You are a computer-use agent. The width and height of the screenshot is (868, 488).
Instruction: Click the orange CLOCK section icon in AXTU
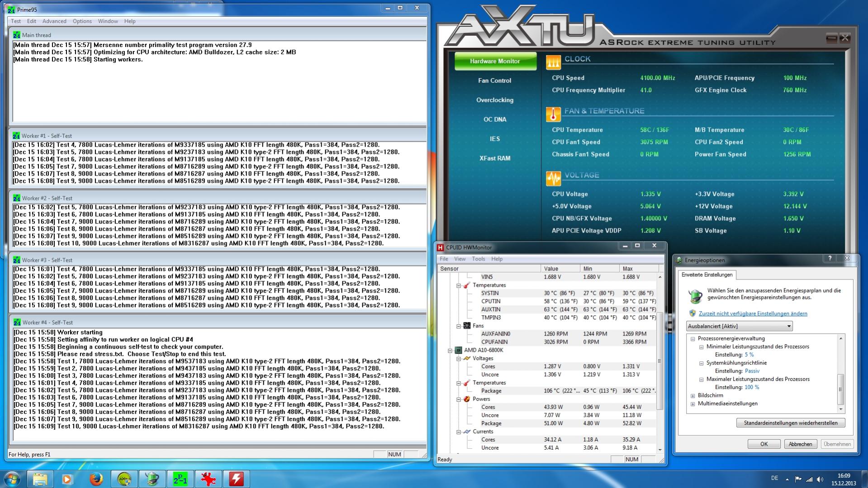pos(553,62)
